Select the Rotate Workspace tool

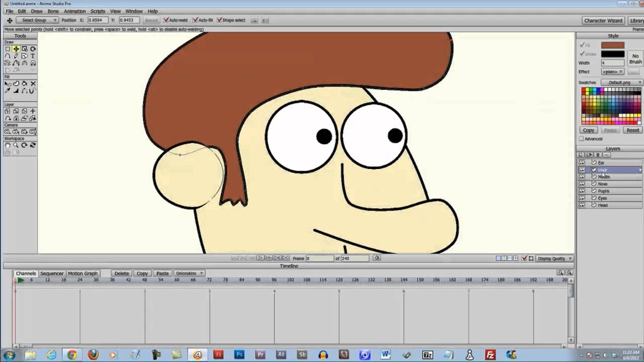tap(24, 145)
